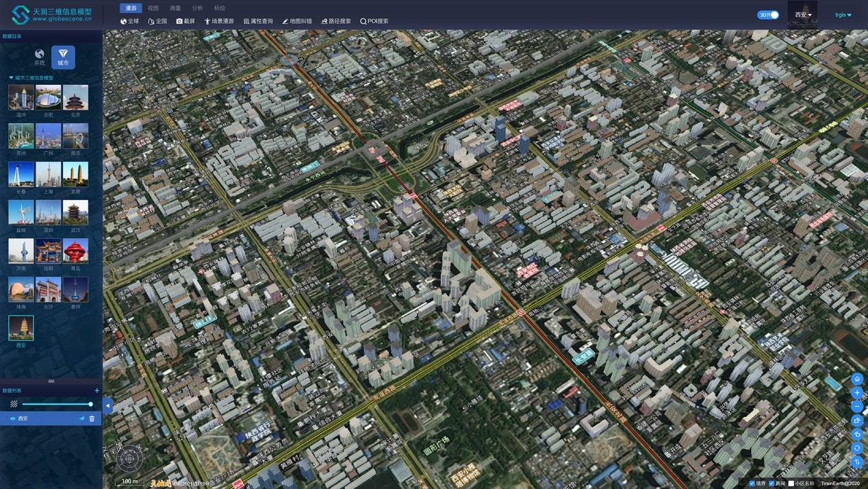
Task: Click the panel resize handle above 数据列表
Action: (51, 381)
